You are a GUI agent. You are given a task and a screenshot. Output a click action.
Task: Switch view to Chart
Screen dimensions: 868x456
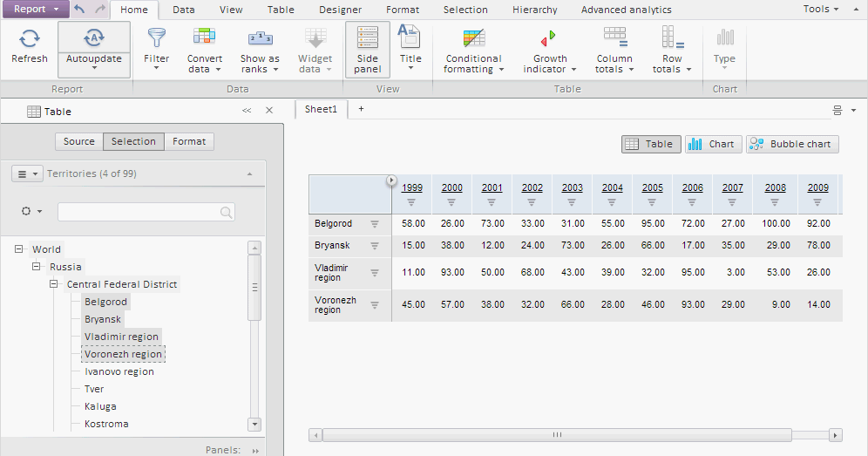pos(712,144)
